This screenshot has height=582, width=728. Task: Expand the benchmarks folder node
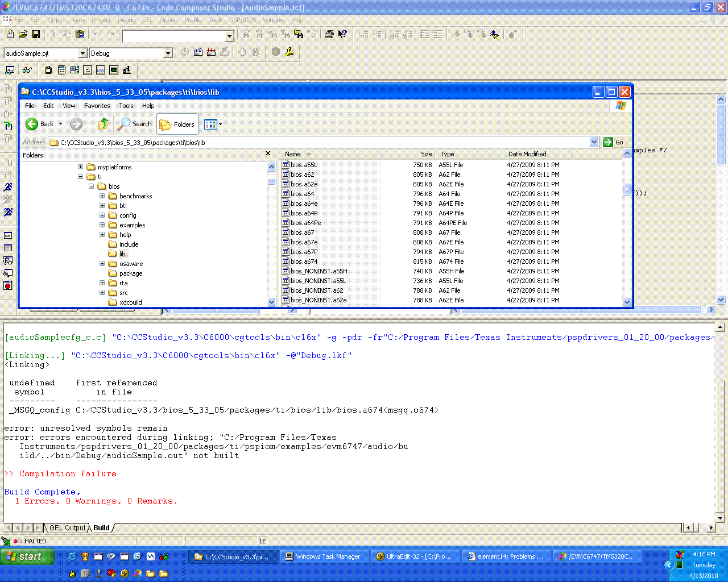tap(102, 196)
